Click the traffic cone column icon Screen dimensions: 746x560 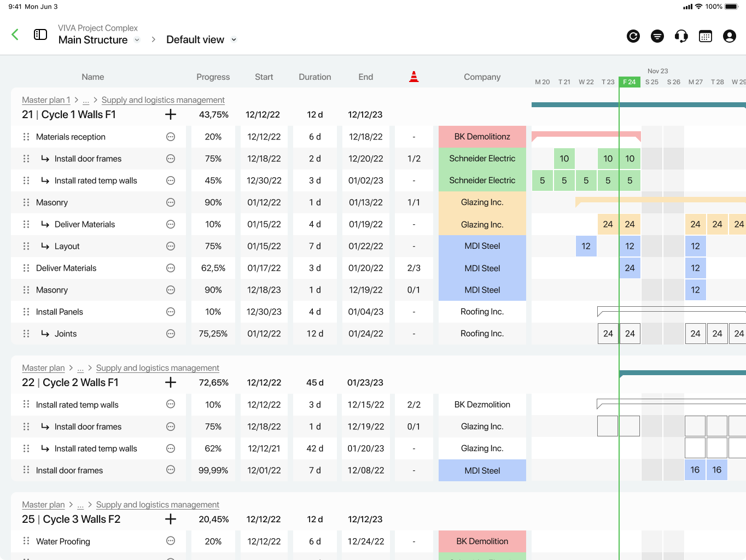(414, 77)
